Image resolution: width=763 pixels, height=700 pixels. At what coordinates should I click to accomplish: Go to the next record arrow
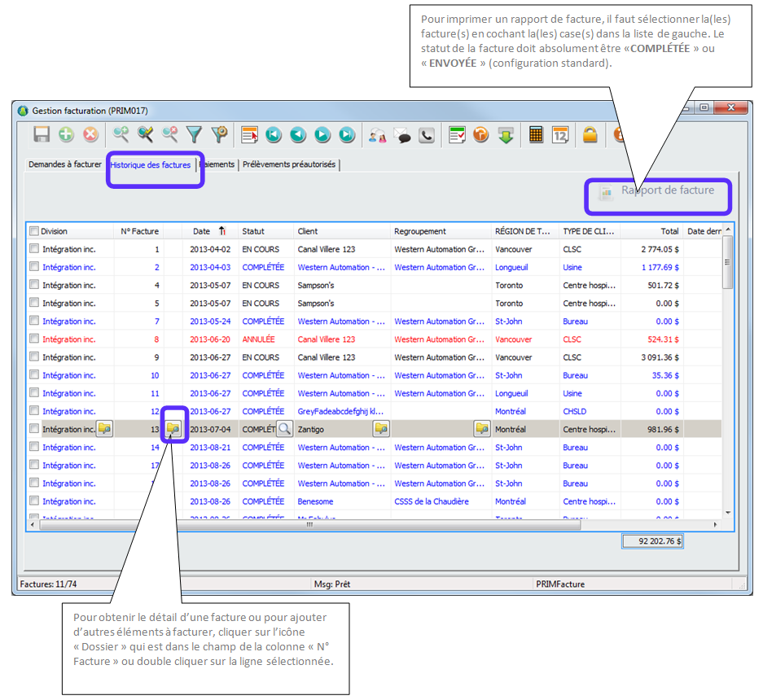(322, 135)
